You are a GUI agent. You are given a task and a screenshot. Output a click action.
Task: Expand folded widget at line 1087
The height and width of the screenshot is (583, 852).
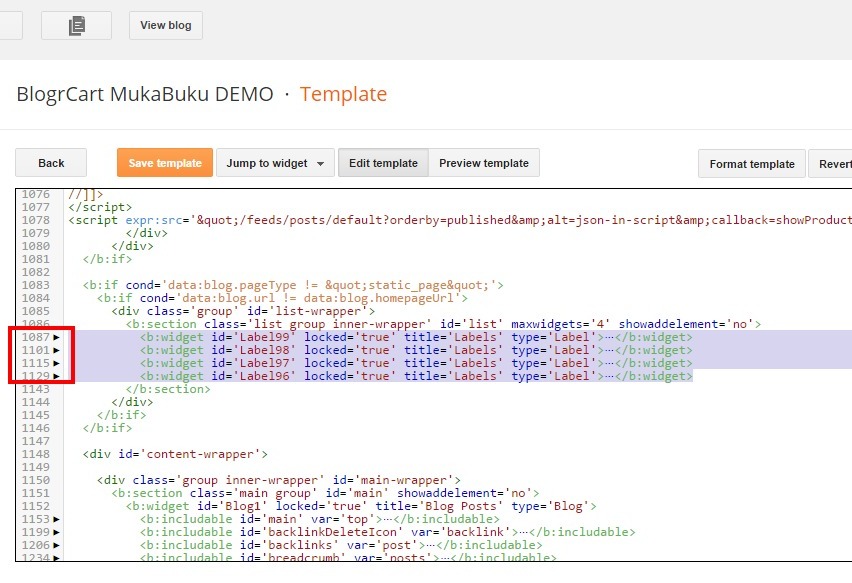57,337
